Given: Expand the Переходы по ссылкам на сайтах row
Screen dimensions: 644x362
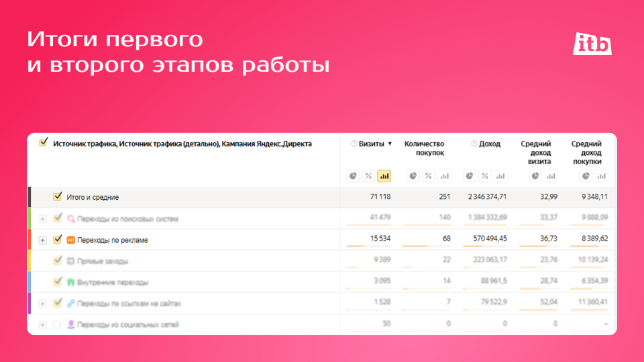Looking at the screenshot, I should (43, 304).
